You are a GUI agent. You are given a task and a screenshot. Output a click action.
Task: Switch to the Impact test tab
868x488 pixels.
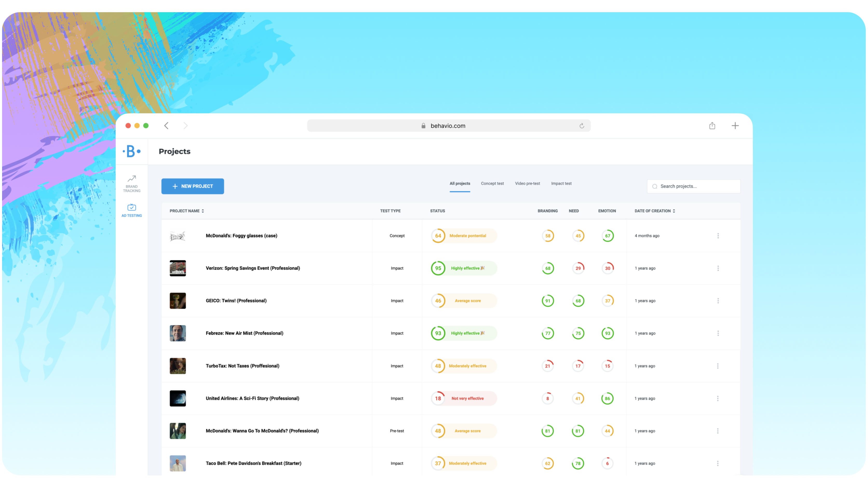(561, 184)
